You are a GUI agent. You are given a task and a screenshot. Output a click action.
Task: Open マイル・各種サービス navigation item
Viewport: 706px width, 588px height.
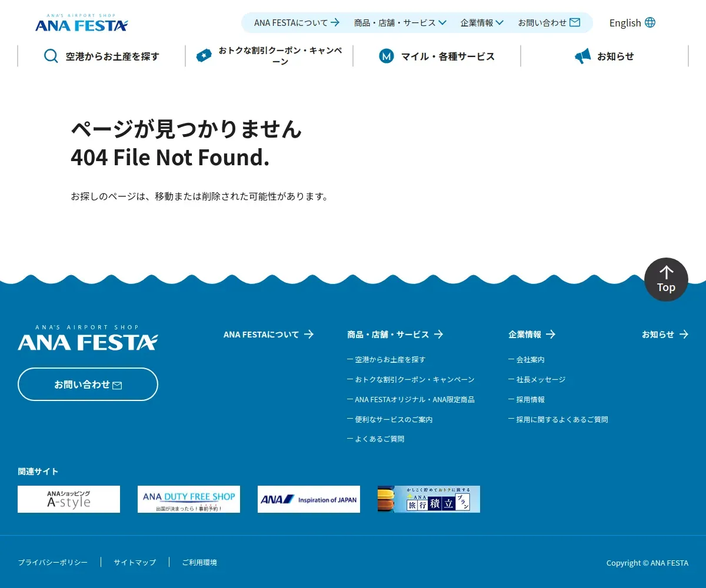point(437,56)
